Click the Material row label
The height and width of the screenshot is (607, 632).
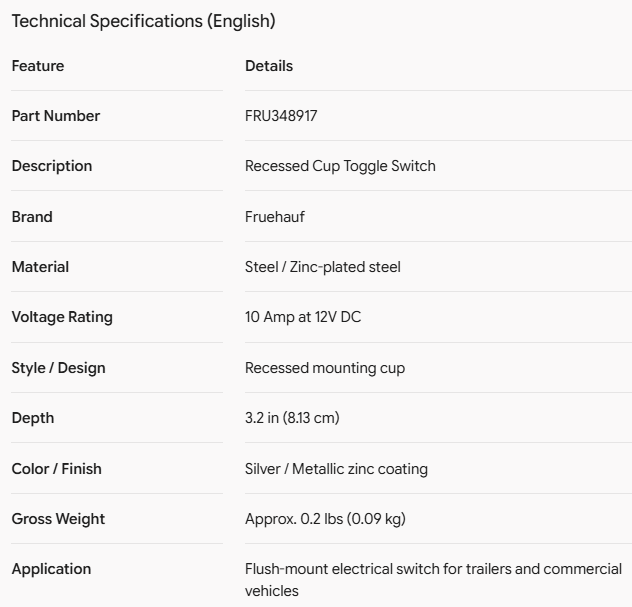coord(40,267)
